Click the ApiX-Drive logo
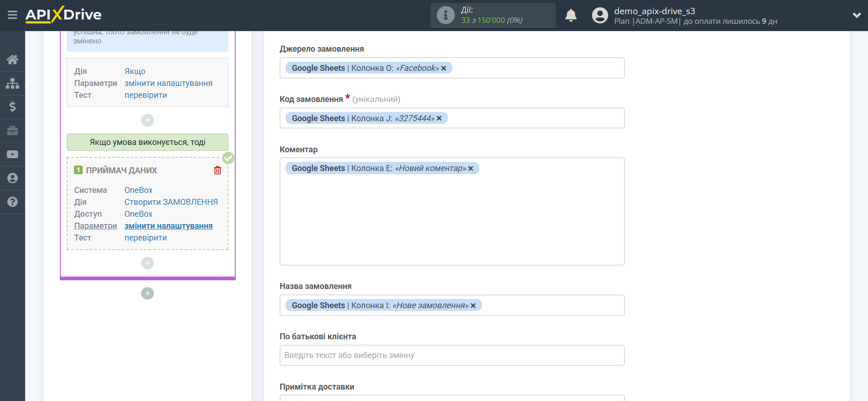Screen dimensions: 868x401 [x=64, y=15]
